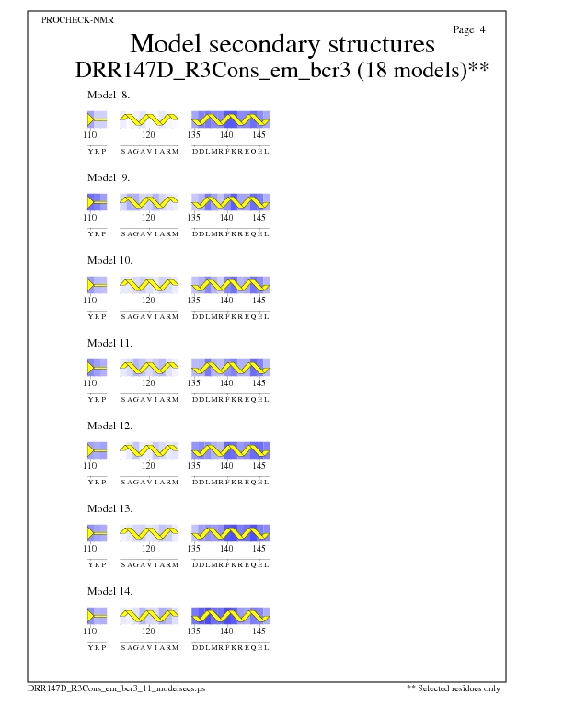Click the Model 12 beta strand arrow
The width and height of the screenshot is (563, 728).
click(96, 450)
